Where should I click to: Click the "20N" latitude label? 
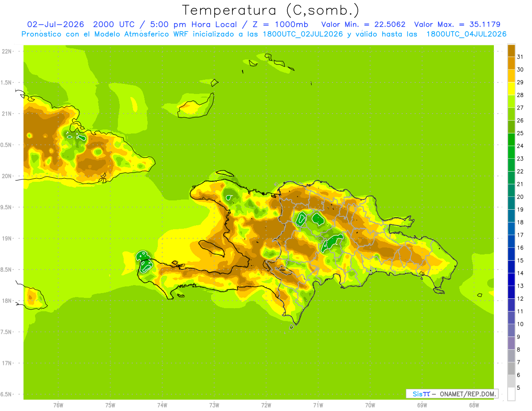pos(7,176)
